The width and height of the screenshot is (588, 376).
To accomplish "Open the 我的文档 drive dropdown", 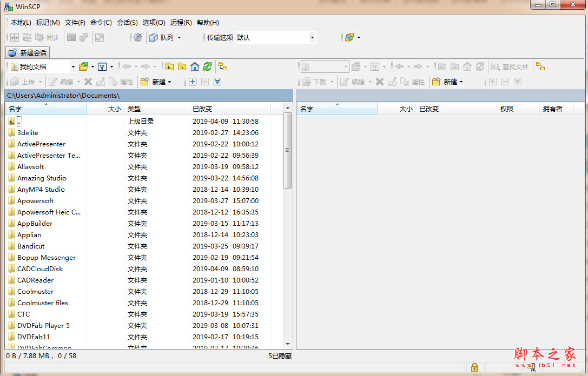I will point(73,66).
